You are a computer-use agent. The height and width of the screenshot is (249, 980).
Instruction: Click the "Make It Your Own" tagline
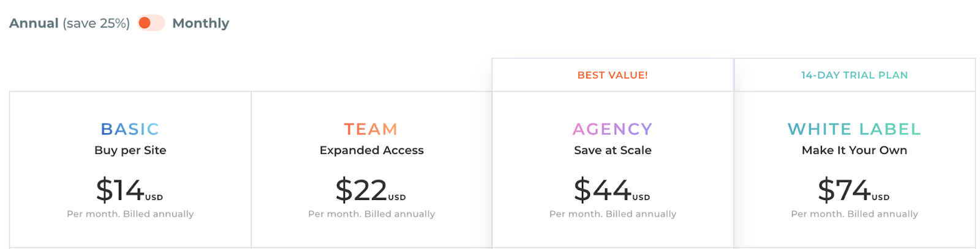pos(854,150)
